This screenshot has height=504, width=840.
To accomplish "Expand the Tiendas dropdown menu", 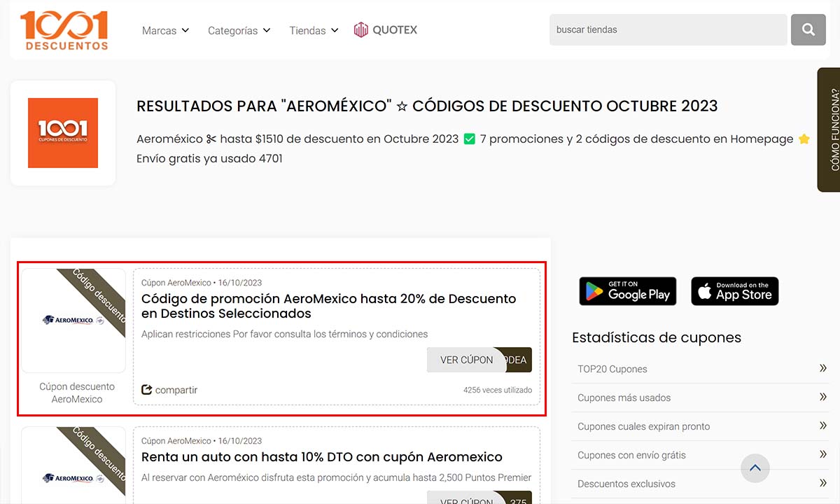I will click(x=314, y=31).
